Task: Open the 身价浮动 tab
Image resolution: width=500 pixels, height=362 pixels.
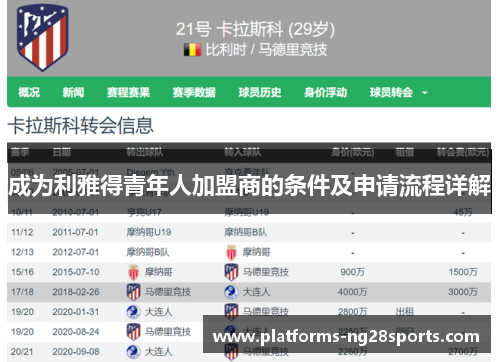Action: tap(325, 92)
